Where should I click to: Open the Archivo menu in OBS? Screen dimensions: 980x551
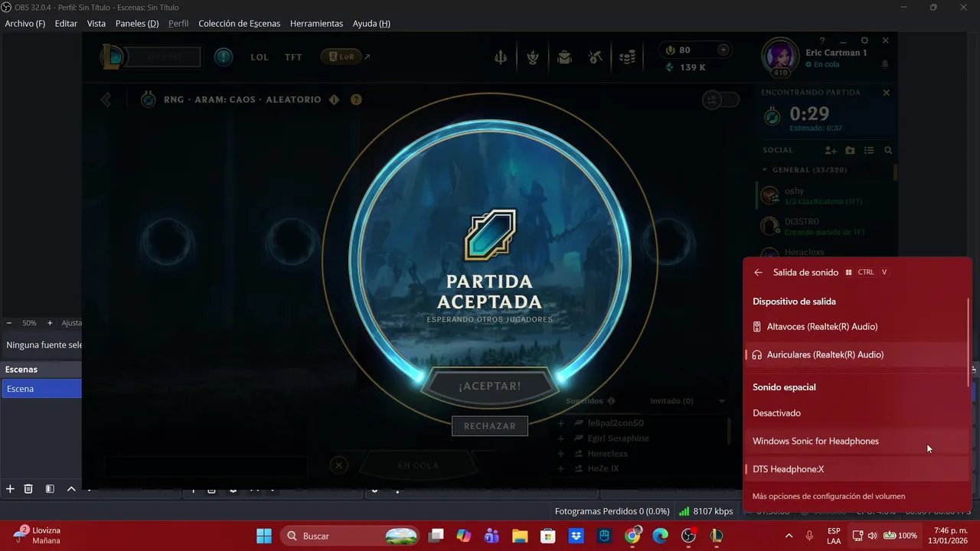click(25, 24)
